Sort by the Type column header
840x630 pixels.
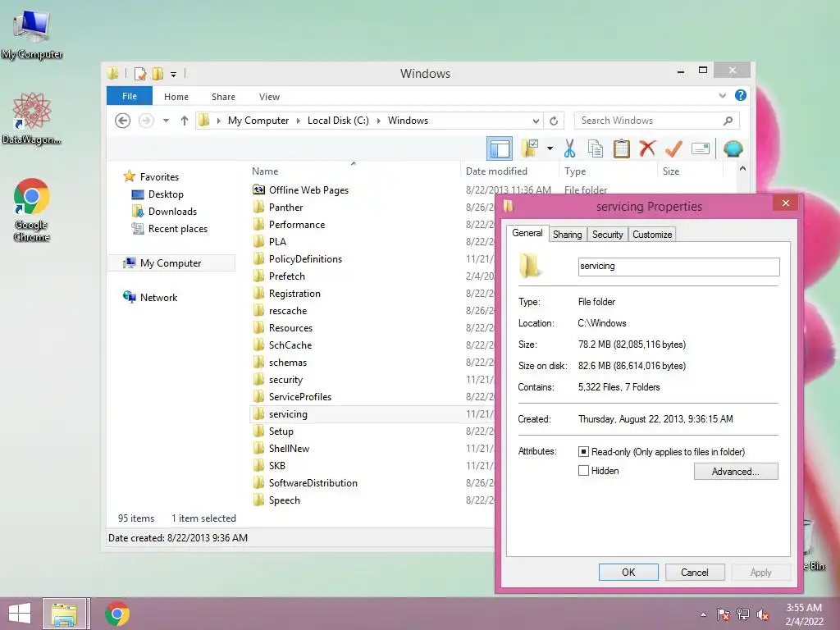575,171
